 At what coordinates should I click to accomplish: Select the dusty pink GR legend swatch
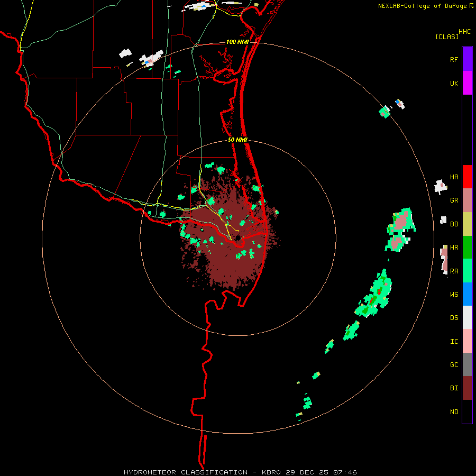tap(467, 200)
